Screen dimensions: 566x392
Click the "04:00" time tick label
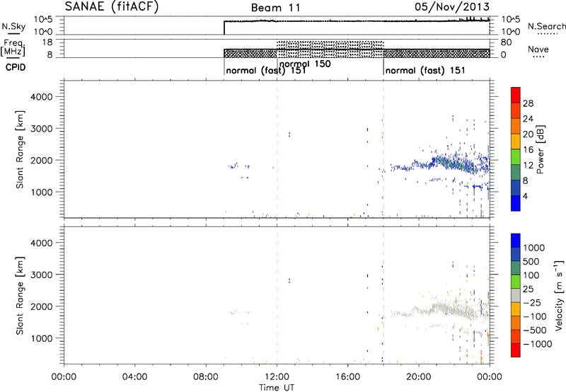pyautogui.click(x=134, y=377)
